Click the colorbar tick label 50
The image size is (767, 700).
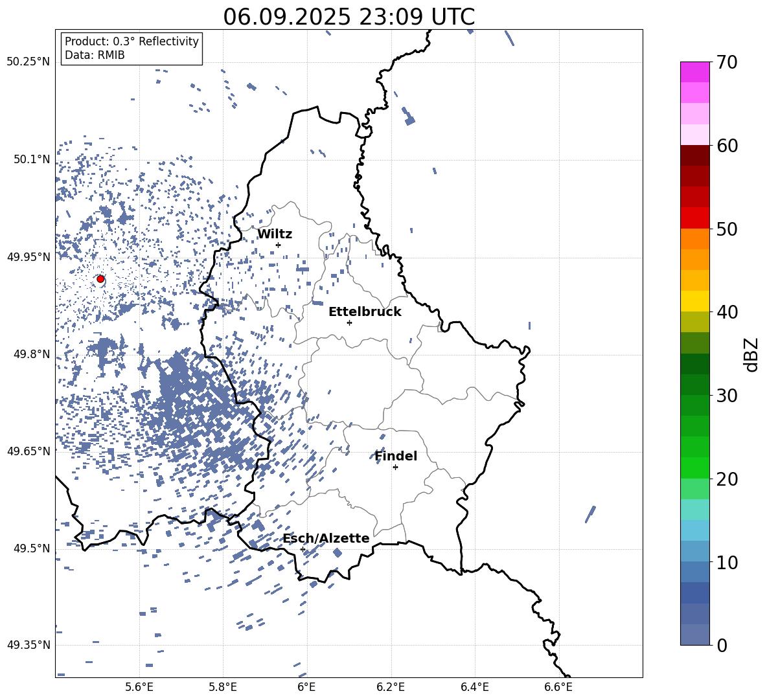pyautogui.click(x=727, y=229)
